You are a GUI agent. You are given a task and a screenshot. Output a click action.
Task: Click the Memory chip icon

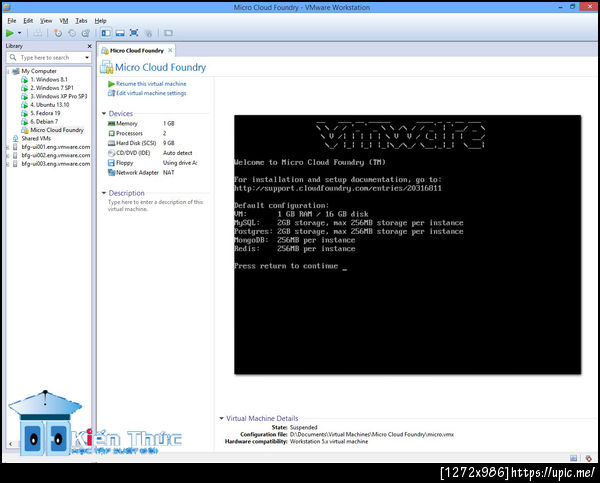pyautogui.click(x=111, y=124)
